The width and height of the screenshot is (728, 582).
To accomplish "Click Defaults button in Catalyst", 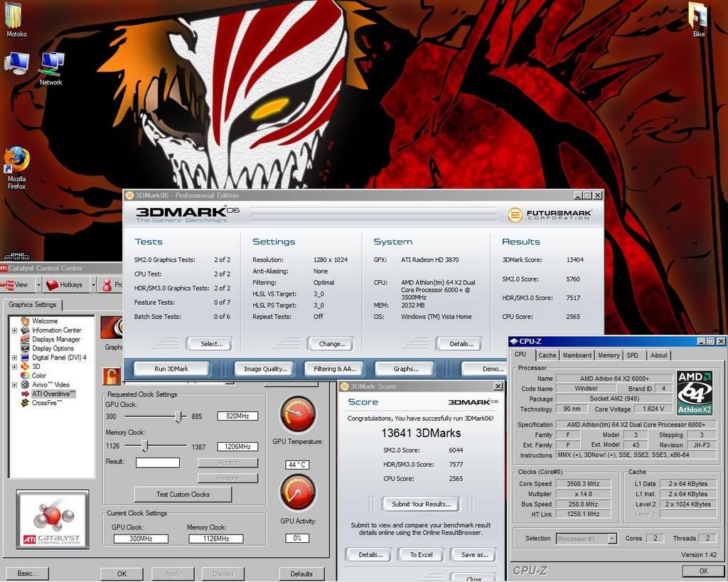I will click(x=301, y=573).
